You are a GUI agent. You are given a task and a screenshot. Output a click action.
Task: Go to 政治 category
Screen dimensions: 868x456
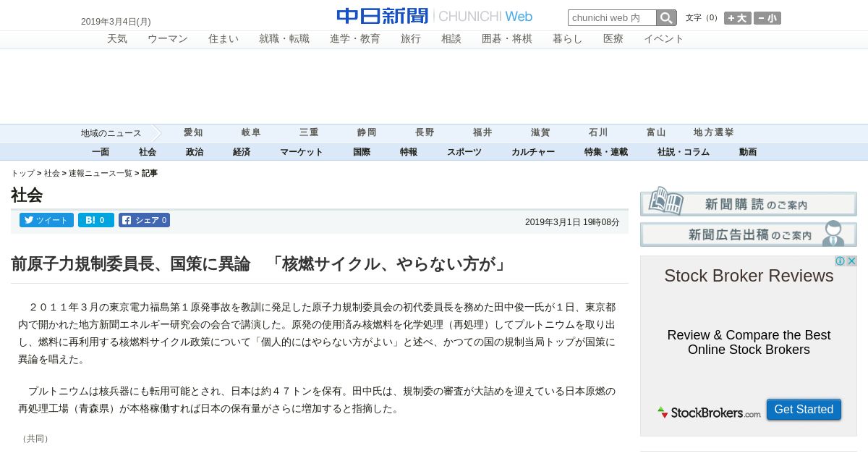click(195, 152)
